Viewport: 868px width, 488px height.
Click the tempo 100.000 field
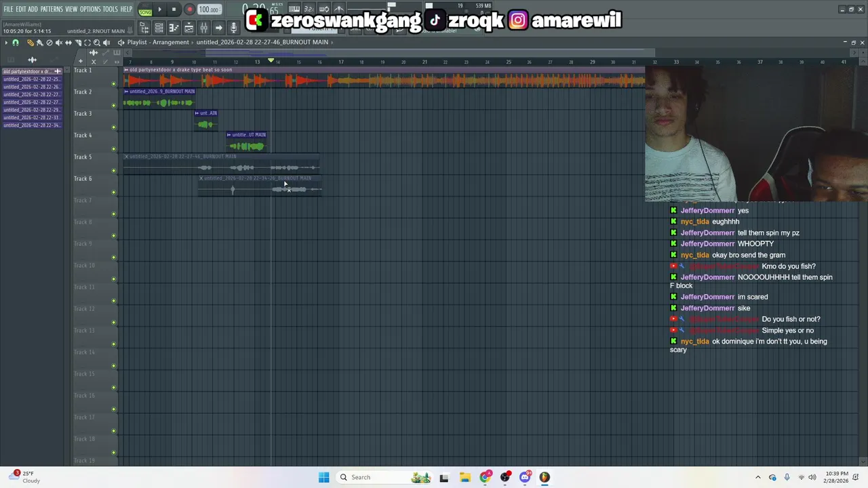(x=210, y=9)
